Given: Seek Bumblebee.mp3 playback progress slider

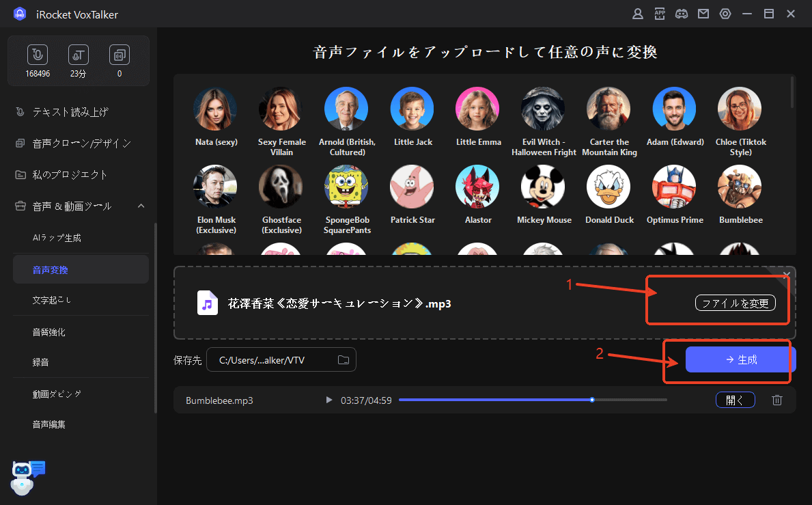Looking at the screenshot, I should pyautogui.click(x=533, y=400).
